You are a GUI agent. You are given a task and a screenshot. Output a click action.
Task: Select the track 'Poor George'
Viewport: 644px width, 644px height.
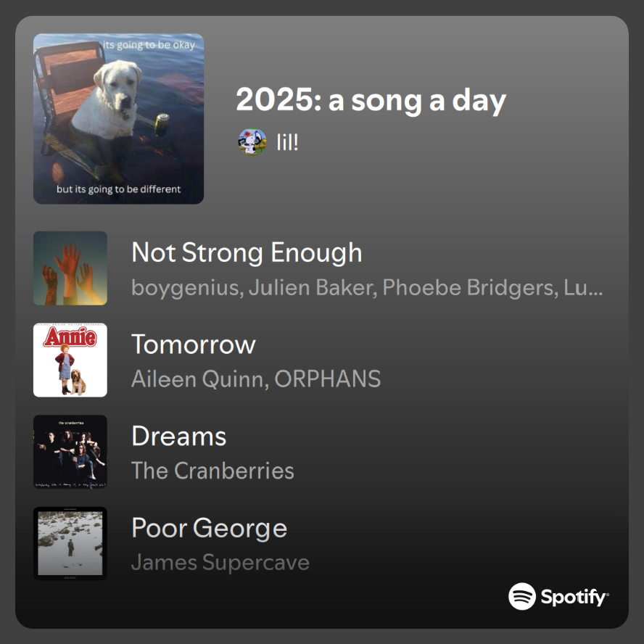(x=209, y=528)
